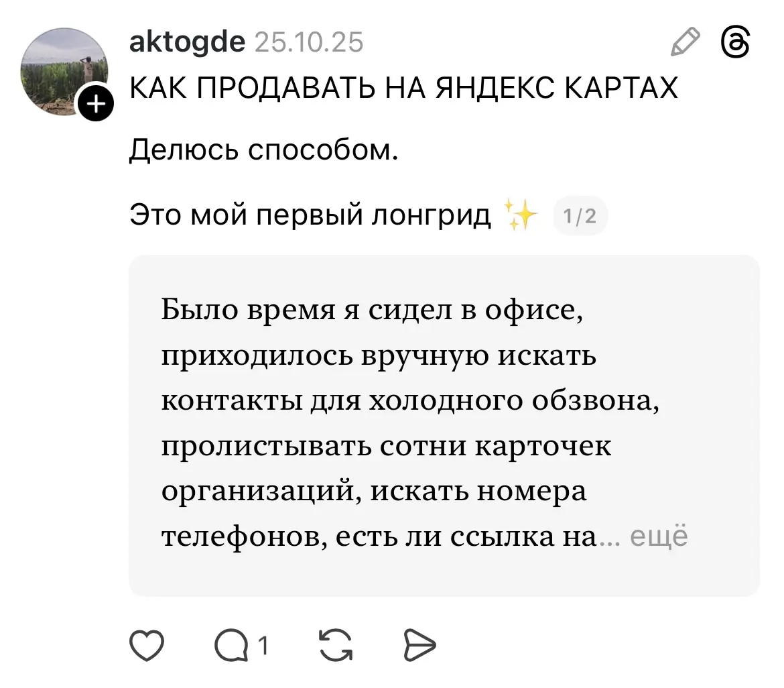Open the 1/2 carousel page indicator
784x688 pixels.
pos(580,215)
